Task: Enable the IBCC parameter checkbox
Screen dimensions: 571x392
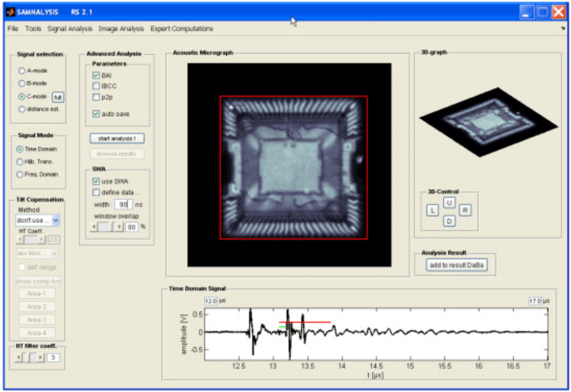Action: point(96,85)
